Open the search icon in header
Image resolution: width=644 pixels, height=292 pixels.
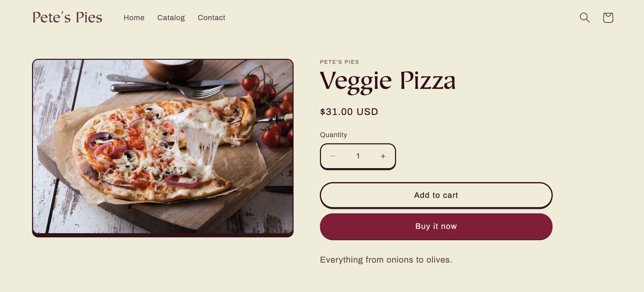(585, 18)
